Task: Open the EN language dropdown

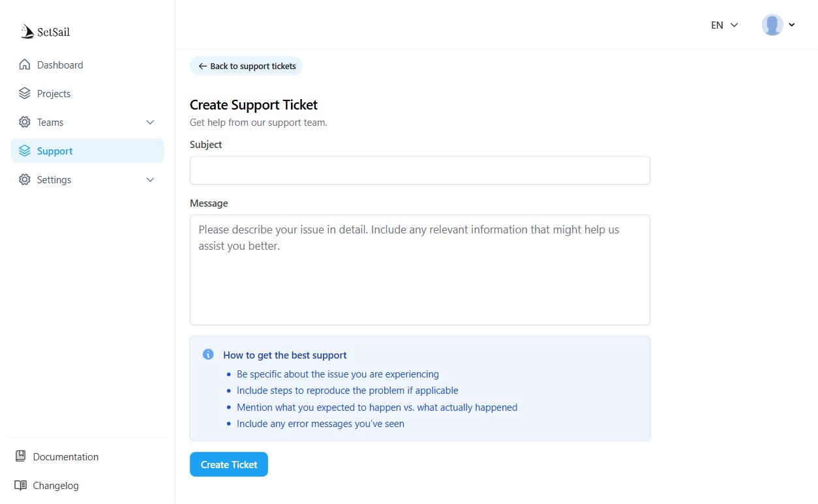Action: point(724,25)
